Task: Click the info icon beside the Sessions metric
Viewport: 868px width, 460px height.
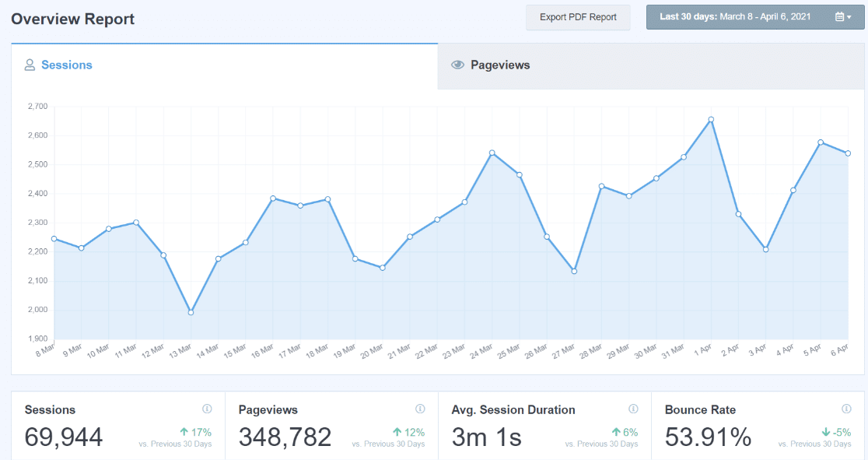Action: click(x=207, y=408)
